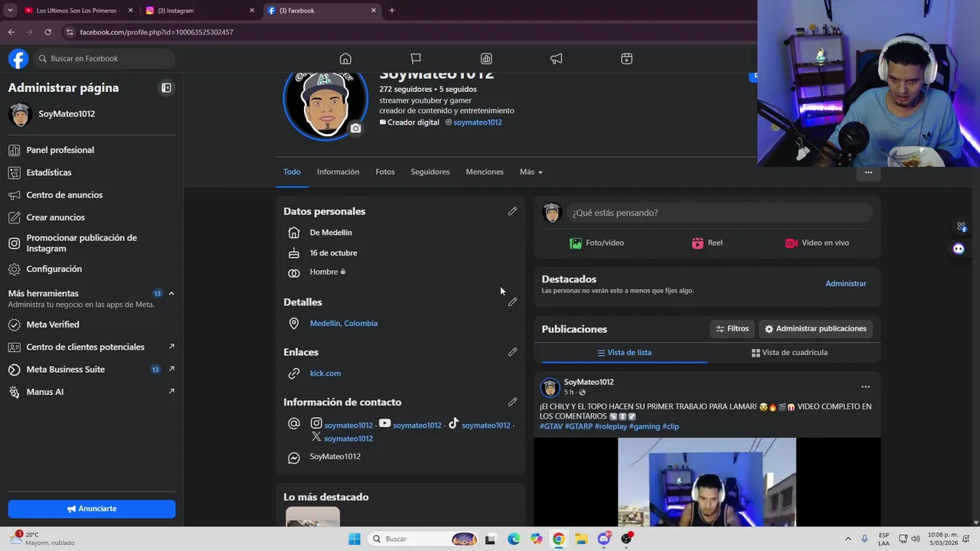The image size is (980, 551).
Task: Open File Explorer from the taskbar
Action: [581, 539]
